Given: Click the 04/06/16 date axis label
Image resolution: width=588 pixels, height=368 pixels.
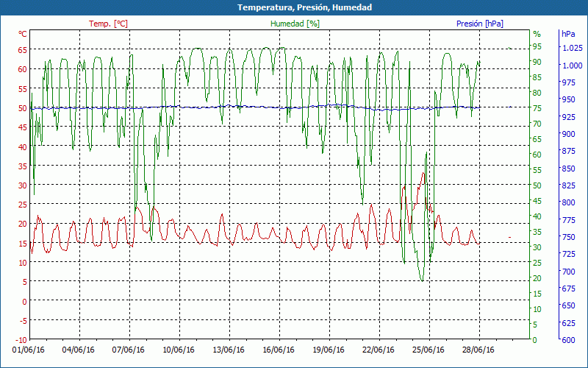Looking at the screenshot, I should (x=79, y=350).
